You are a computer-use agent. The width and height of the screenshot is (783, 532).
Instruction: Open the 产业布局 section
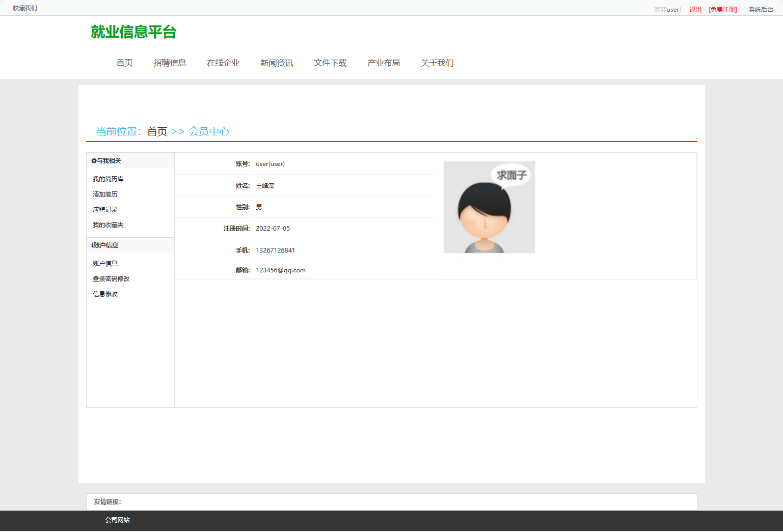(384, 63)
